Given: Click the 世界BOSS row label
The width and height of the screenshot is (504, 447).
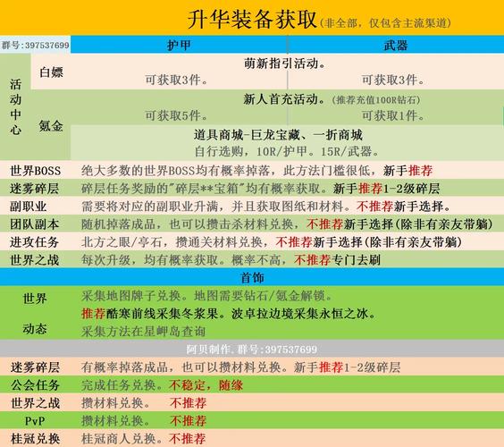Looking at the screenshot, I should click(36, 171).
